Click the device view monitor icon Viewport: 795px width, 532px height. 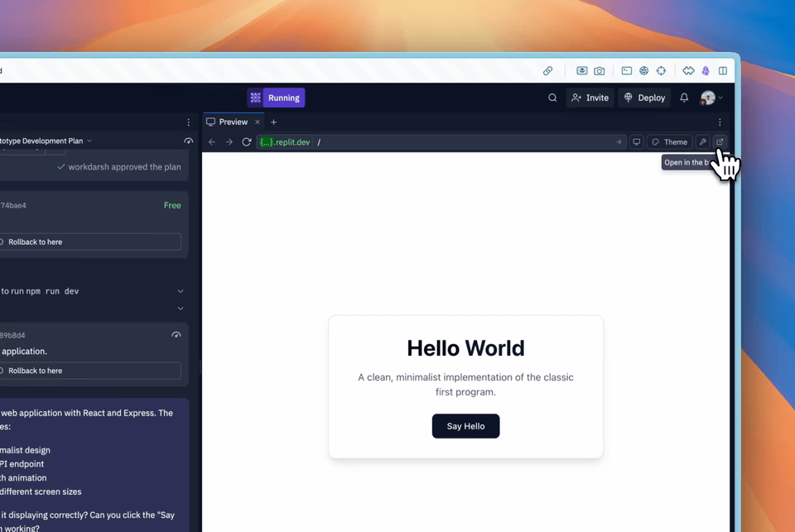636,141
